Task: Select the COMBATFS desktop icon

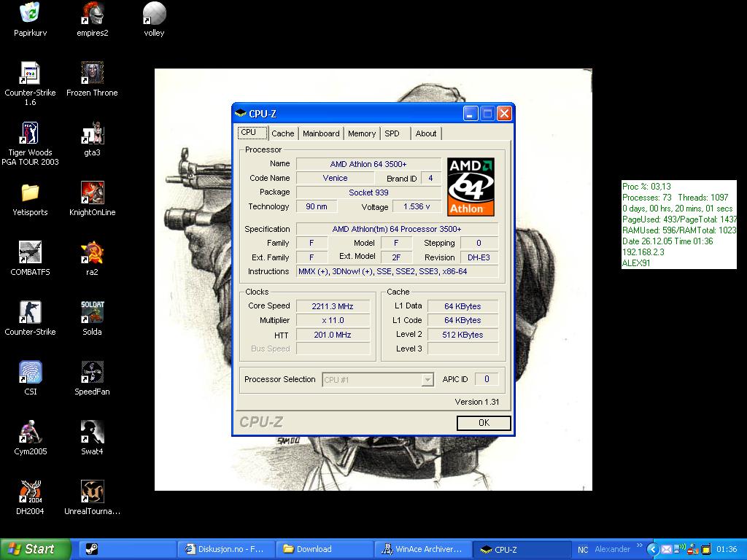Action: pos(30,259)
